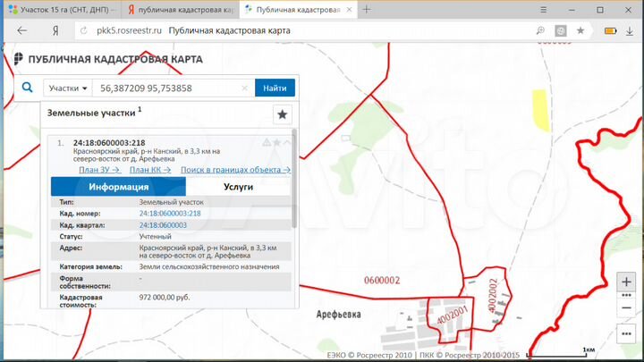Select result title 24:18:0600003:218

(x=109, y=143)
